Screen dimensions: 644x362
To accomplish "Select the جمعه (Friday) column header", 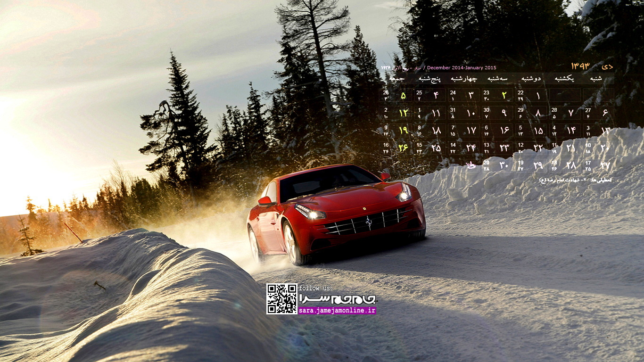I will 396,79.
